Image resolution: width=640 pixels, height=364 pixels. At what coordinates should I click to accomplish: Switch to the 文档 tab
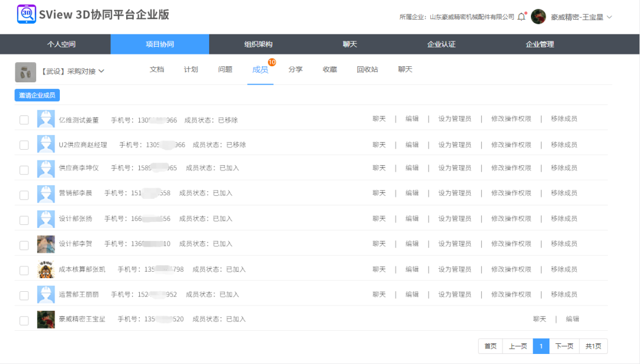tap(156, 69)
